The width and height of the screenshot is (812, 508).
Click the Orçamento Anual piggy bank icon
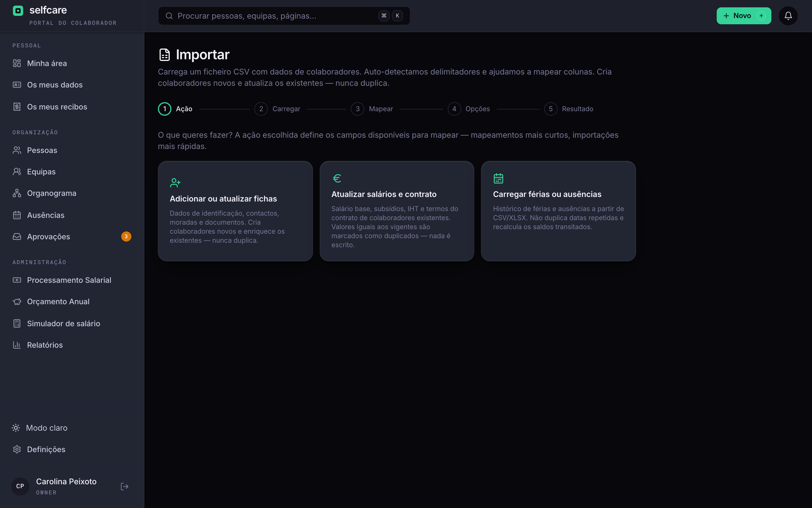coord(17,302)
